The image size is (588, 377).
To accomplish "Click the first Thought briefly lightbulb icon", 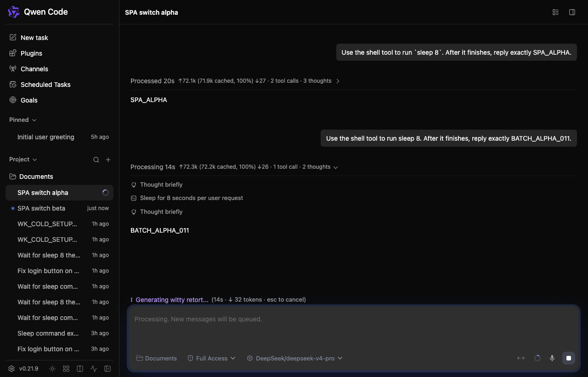I will pyautogui.click(x=134, y=185).
